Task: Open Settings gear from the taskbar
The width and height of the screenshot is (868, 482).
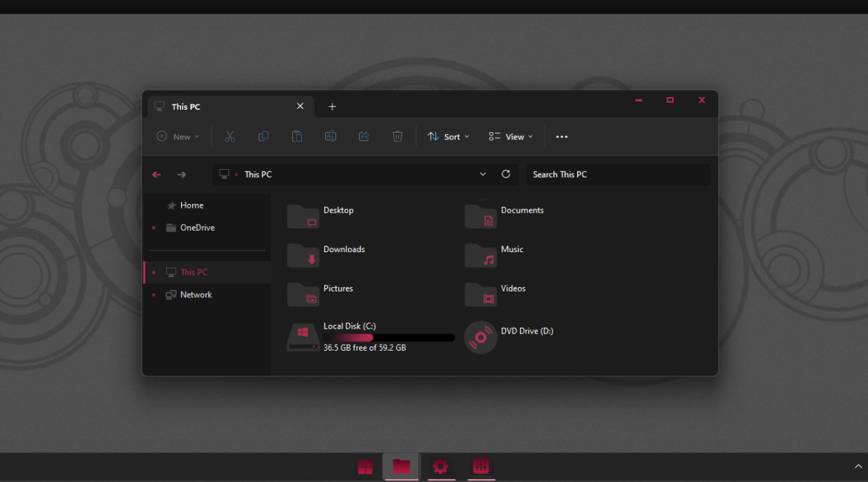Action: click(441, 466)
